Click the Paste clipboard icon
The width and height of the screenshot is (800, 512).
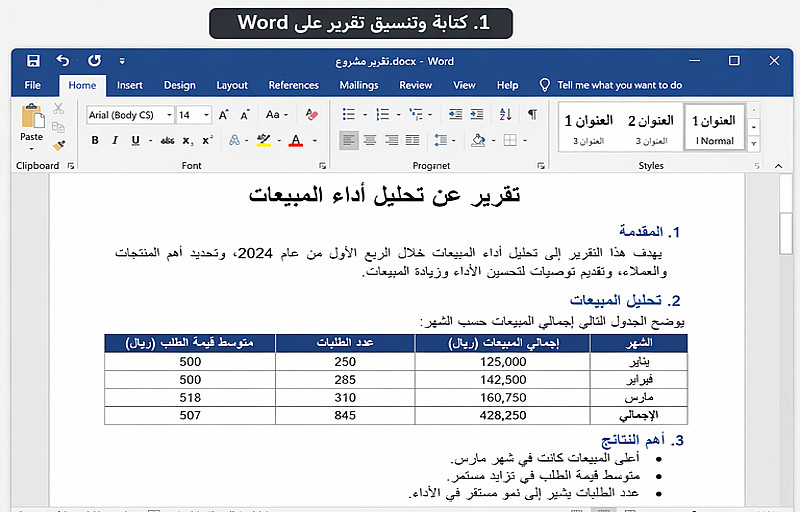click(32, 116)
